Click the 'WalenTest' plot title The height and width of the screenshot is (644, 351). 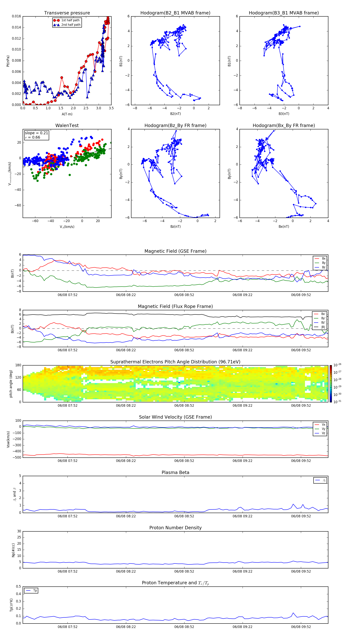coord(67,125)
